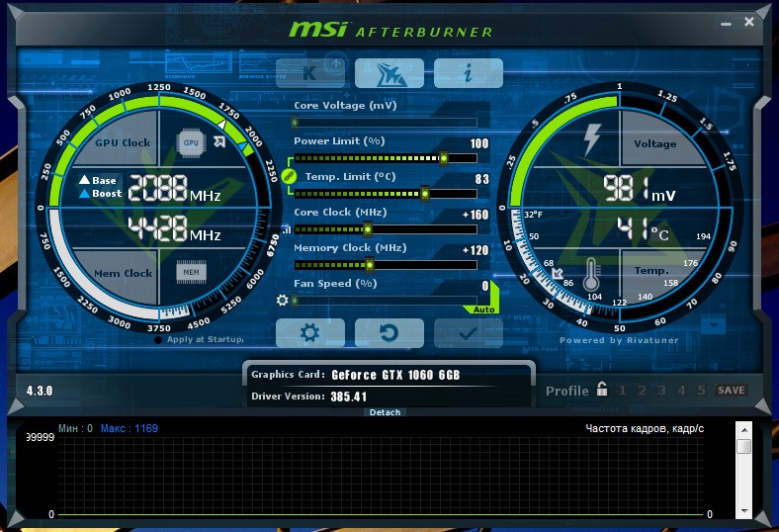Image resolution: width=779 pixels, height=532 pixels.
Task: Open settings with the gear button
Action: (x=310, y=333)
